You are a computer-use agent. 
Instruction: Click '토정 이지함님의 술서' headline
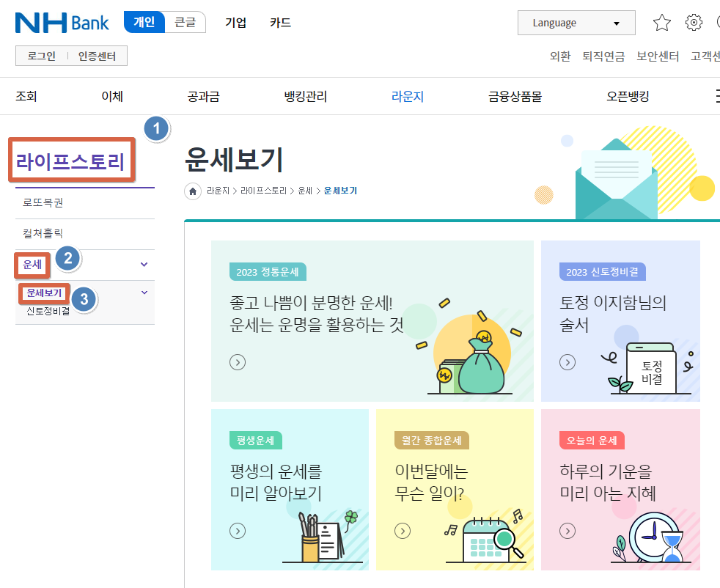click(x=612, y=314)
